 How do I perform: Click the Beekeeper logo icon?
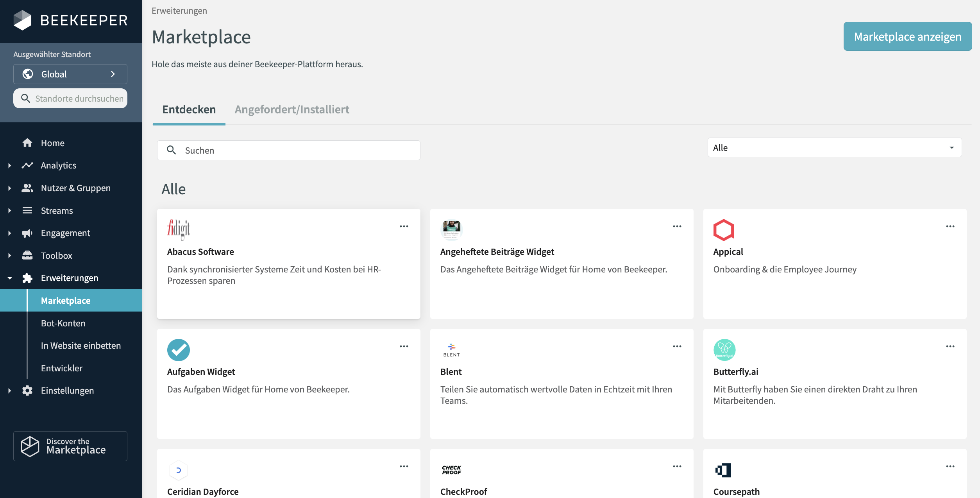(x=22, y=20)
